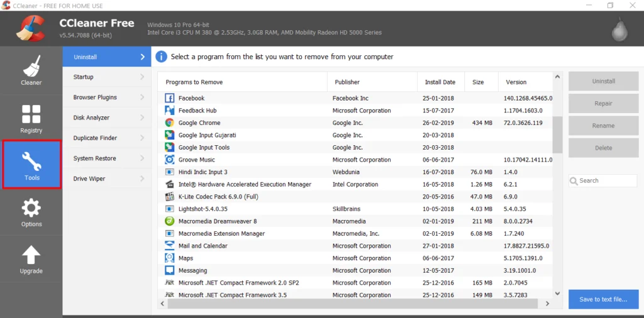
Task: Open the Browser Plugins tab
Action: [107, 97]
